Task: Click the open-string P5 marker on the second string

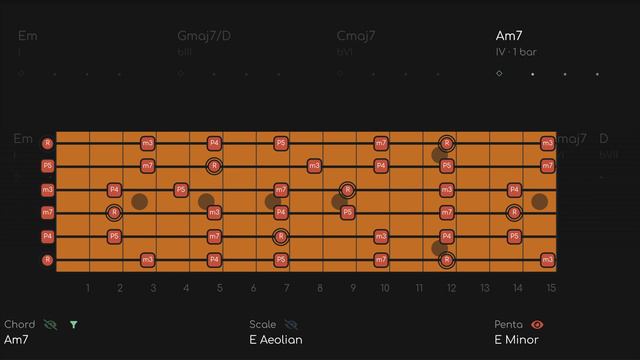Action: (47, 166)
